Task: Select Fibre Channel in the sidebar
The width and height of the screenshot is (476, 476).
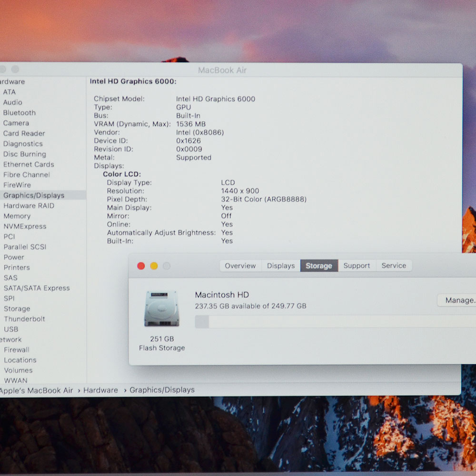Action: point(26,175)
